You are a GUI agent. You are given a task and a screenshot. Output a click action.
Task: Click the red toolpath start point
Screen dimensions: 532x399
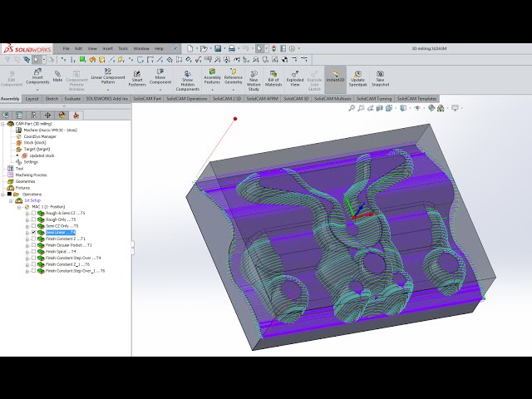pos(235,119)
